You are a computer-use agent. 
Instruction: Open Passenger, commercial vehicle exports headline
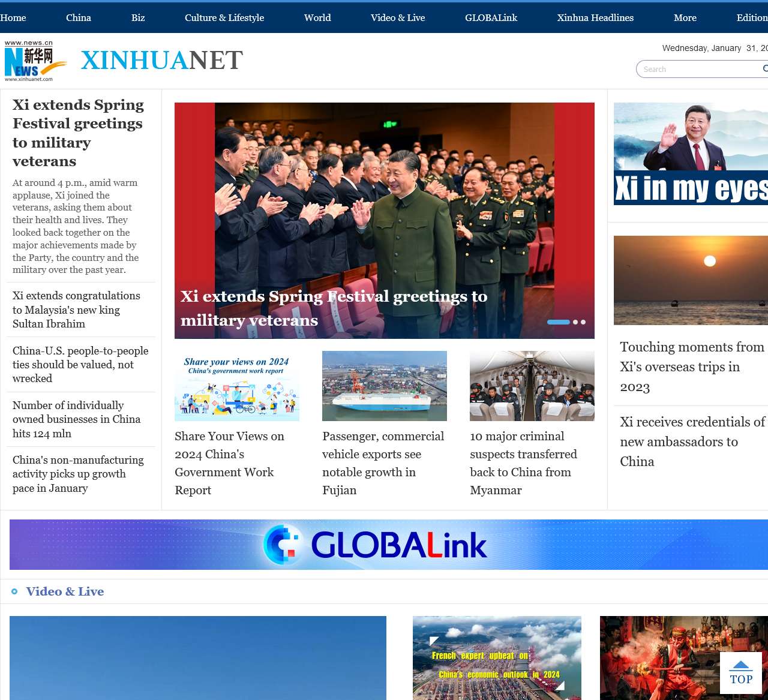(x=383, y=463)
